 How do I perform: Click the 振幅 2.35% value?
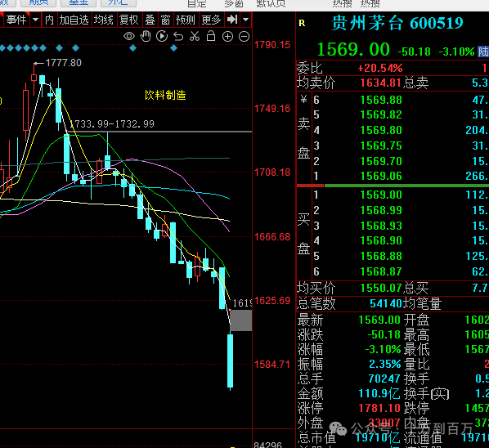click(385, 364)
